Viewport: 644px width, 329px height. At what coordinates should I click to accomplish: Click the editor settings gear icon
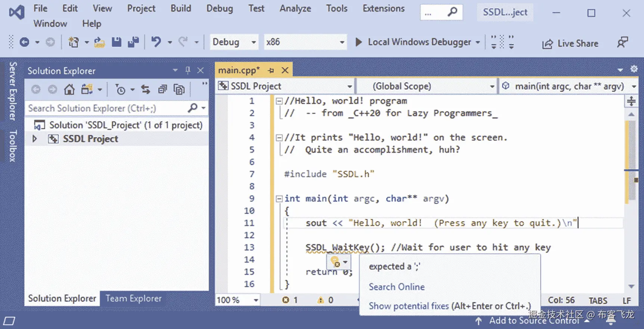[634, 69]
